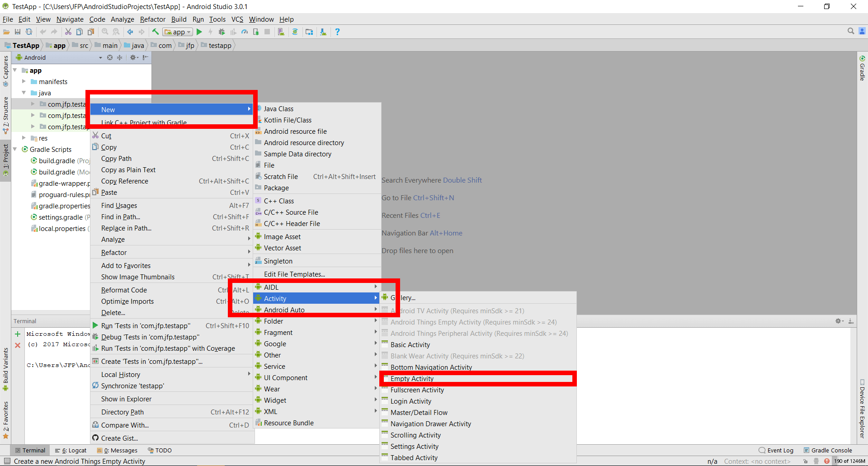Click the Scroll from Source target icon
This screenshot has height=466, width=868.
(x=110, y=57)
